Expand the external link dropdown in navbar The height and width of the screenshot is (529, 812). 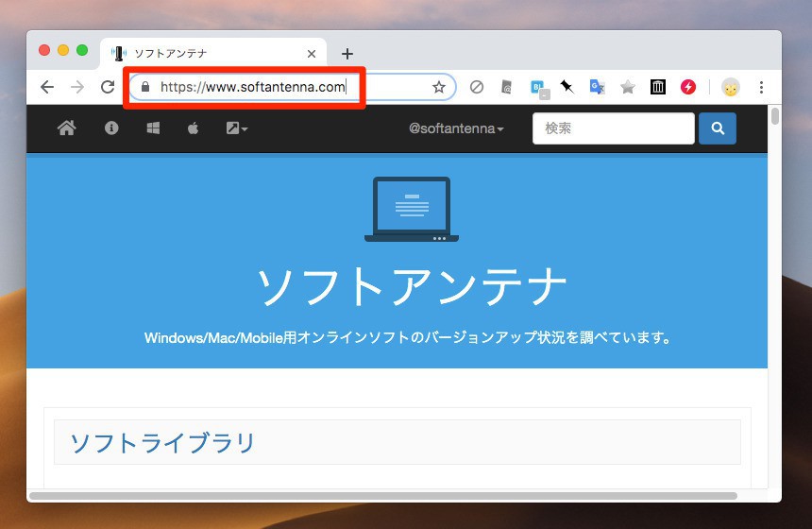pos(237,128)
